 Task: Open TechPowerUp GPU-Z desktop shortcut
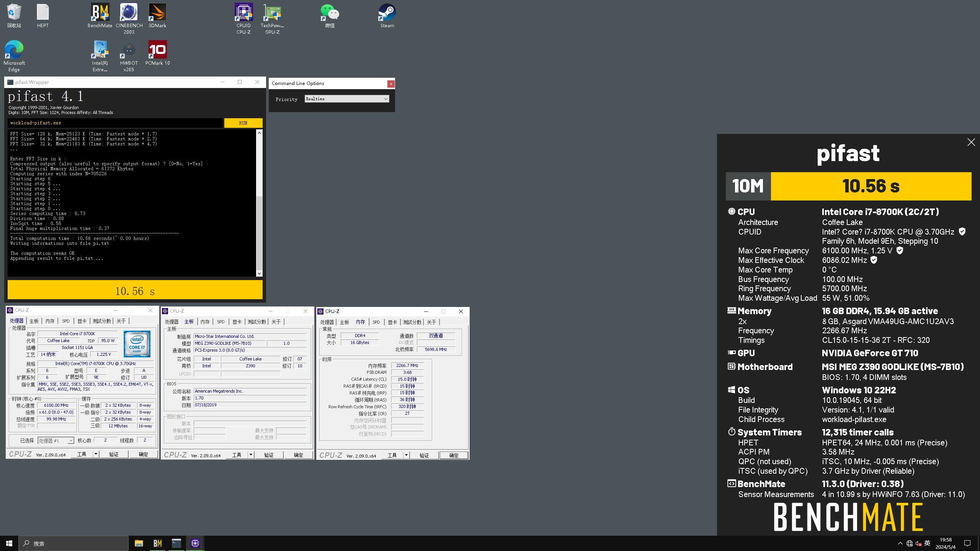[x=272, y=19]
